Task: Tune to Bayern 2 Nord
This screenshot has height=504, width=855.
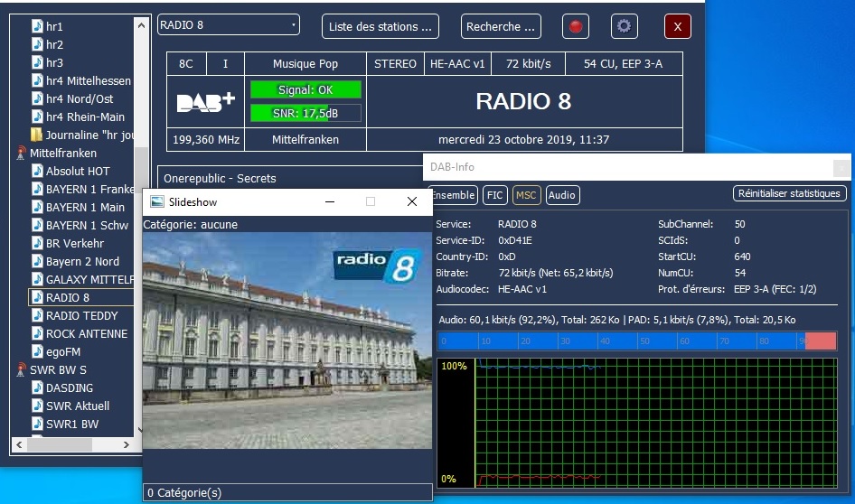Action: pos(82,262)
